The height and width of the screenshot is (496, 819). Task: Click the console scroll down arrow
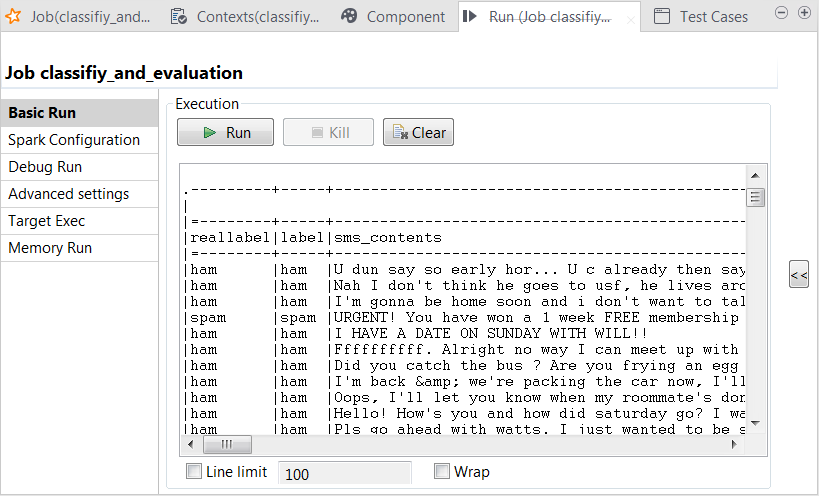coord(755,423)
